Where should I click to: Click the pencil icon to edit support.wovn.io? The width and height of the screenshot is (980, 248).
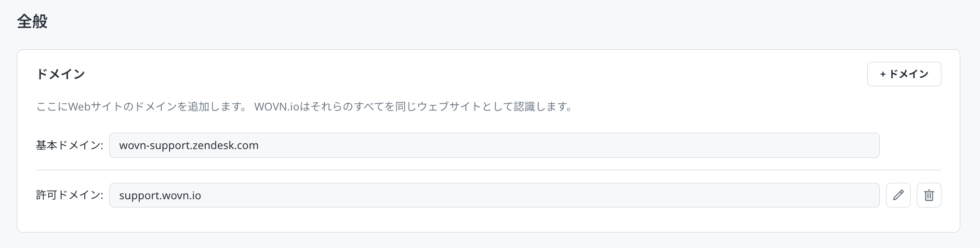[x=898, y=195]
